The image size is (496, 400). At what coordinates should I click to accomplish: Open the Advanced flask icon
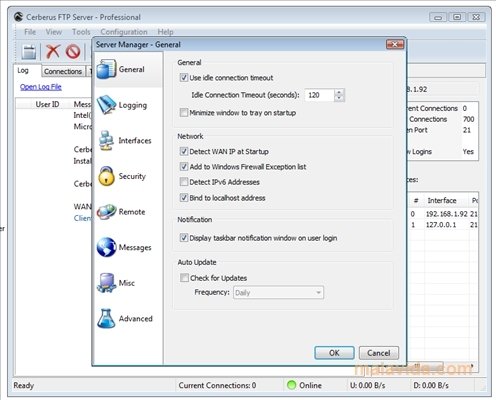pyautogui.click(x=106, y=318)
